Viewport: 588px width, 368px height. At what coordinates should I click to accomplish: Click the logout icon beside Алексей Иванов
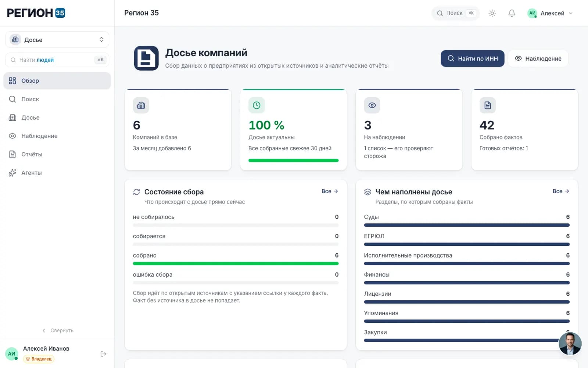coord(103,354)
